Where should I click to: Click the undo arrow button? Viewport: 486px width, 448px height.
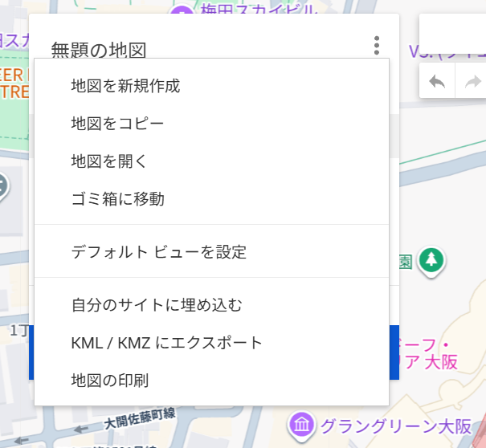pos(437,82)
